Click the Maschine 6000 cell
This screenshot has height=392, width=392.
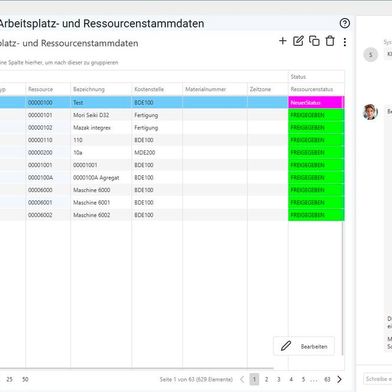pyautogui.click(x=101, y=190)
